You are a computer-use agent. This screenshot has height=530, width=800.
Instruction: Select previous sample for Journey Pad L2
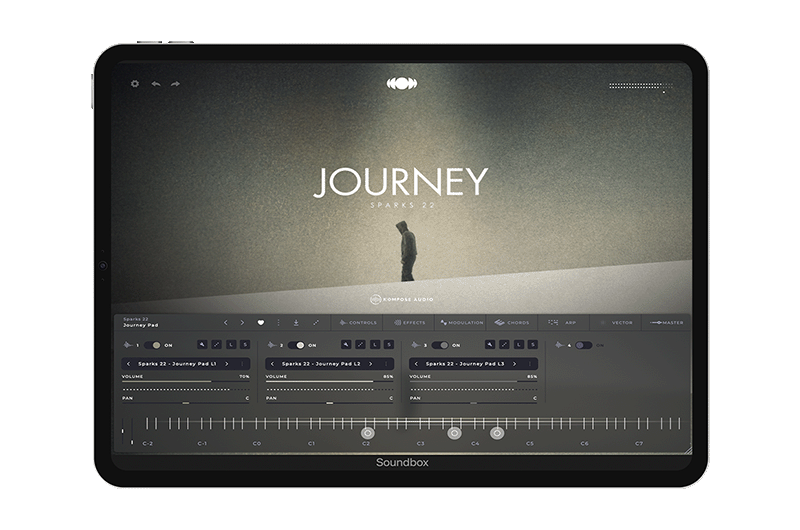click(x=272, y=364)
